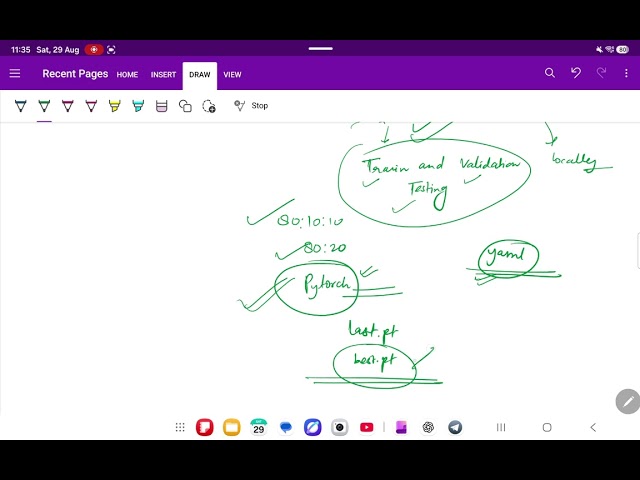Select the eraser tool
The height and width of the screenshot is (480, 640).
point(162,106)
